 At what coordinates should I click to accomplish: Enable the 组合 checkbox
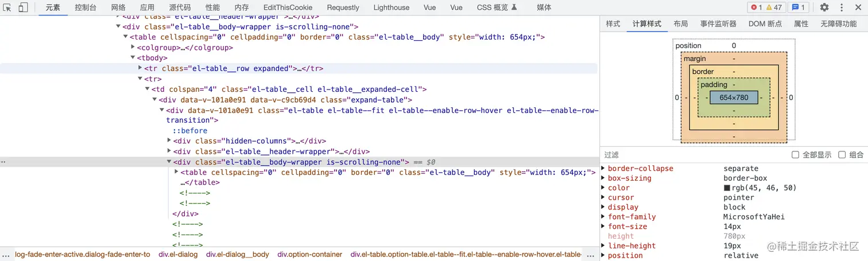tap(842, 155)
